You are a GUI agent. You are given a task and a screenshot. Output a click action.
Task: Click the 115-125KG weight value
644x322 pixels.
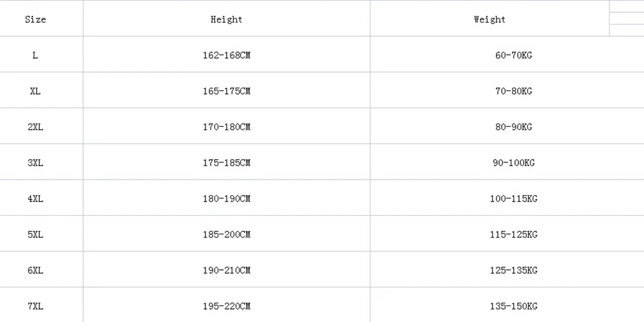pos(513,234)
